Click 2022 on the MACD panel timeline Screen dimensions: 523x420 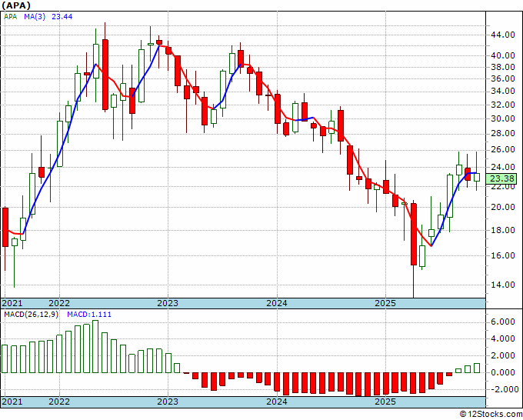[59, 402]
